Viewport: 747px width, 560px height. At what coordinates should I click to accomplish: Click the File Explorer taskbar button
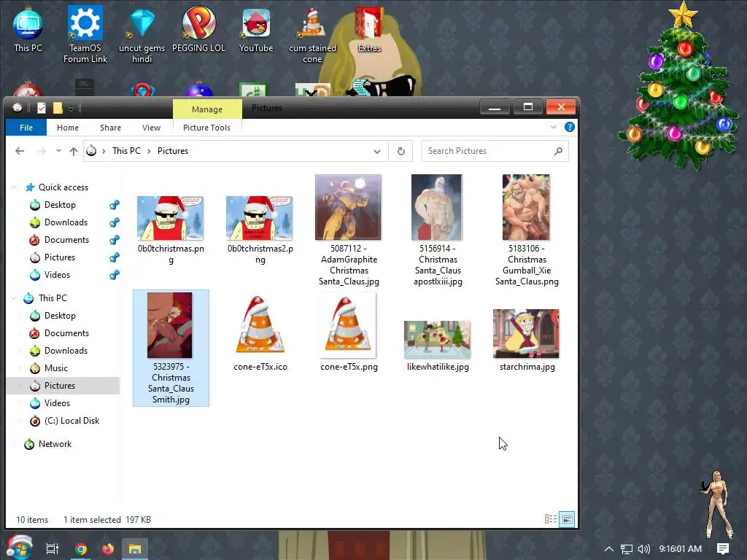tap(135, 549)
